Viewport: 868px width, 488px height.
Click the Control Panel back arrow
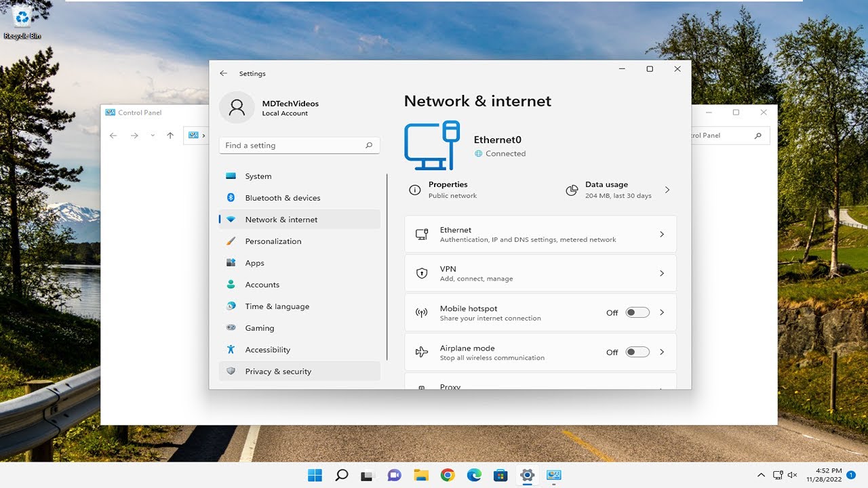(113, 136)
